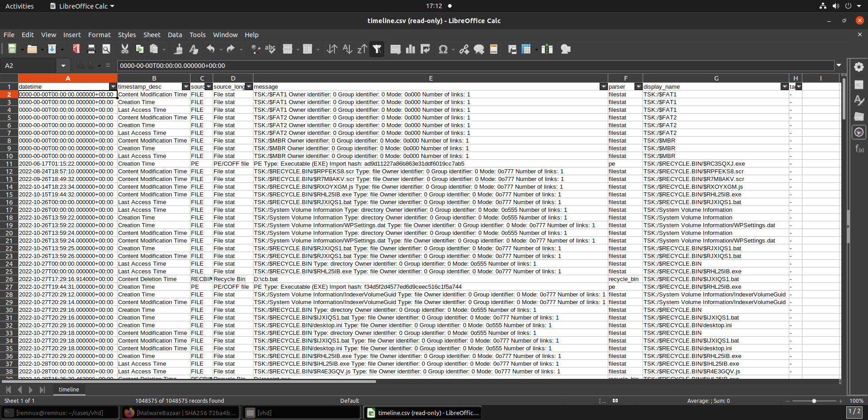The image size is (868, 420).
Task: Open the Function Wizard fx icon
Action: tap(81, 66)
